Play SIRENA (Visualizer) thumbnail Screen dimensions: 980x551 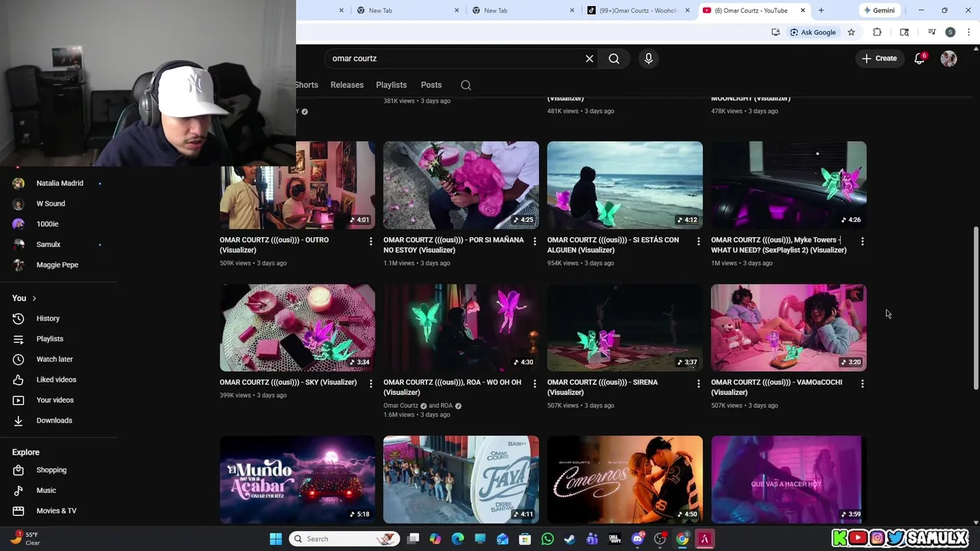click(625, 328)
